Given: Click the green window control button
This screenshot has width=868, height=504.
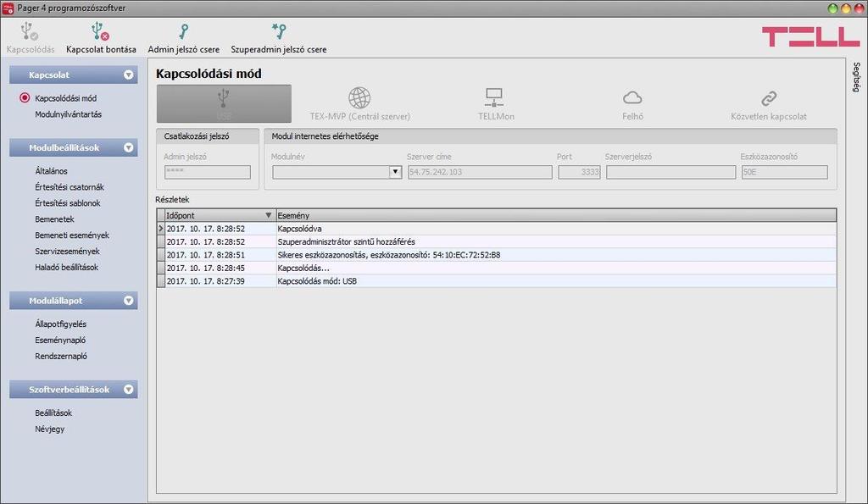Looking at the screenshot, I should pos(832,8).
